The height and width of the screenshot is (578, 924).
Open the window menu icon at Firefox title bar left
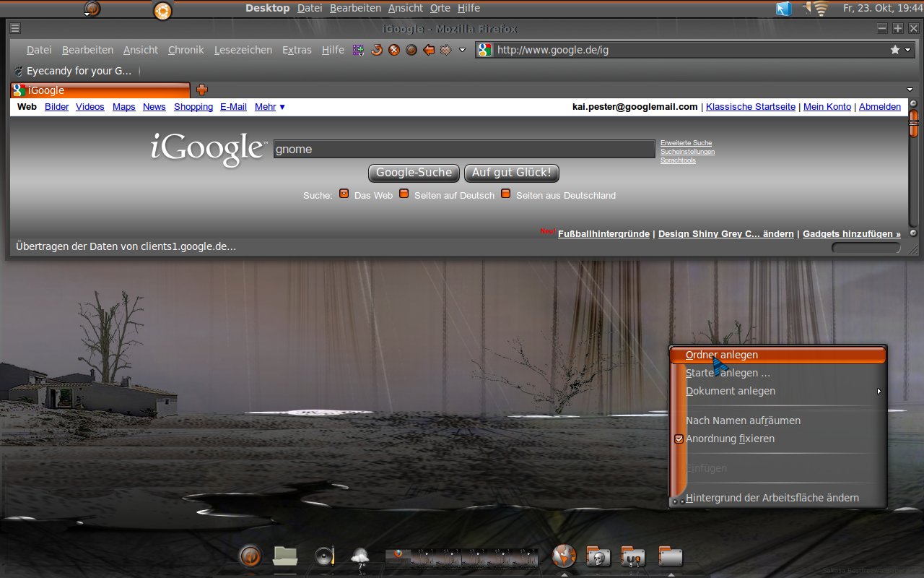[15, 28]
